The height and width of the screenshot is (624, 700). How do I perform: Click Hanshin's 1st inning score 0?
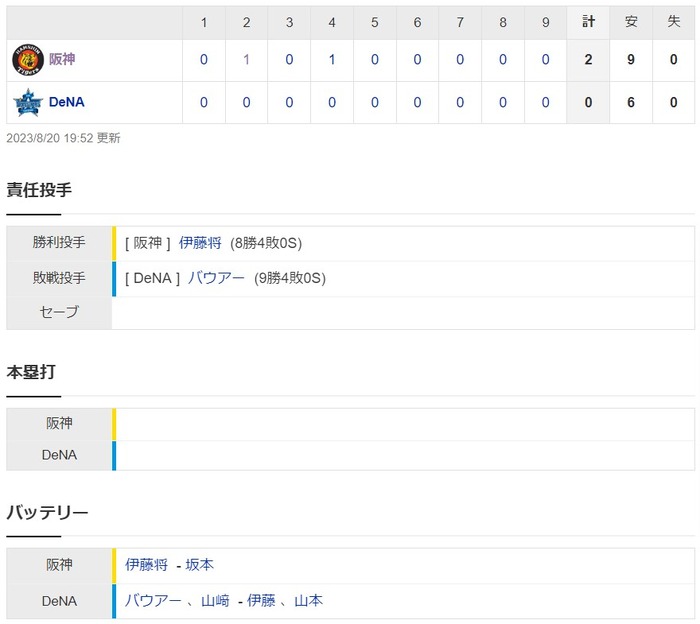tap(204, 60)
